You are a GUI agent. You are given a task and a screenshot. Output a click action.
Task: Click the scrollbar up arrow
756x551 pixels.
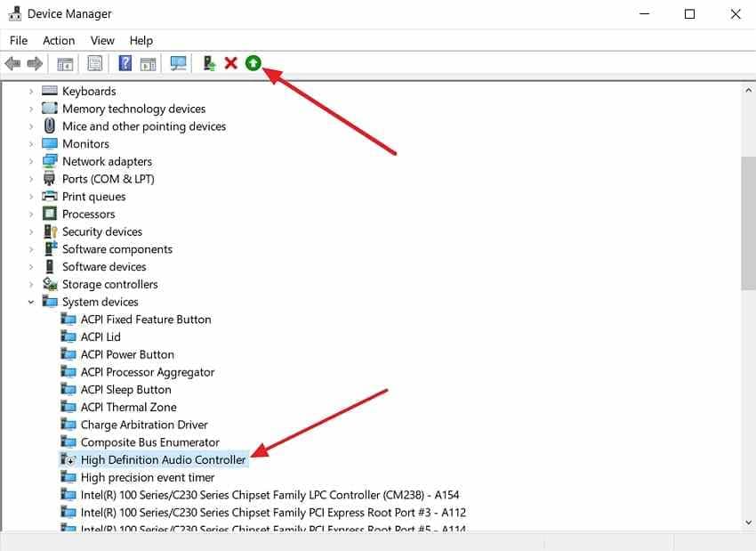[x=748, y=90]
